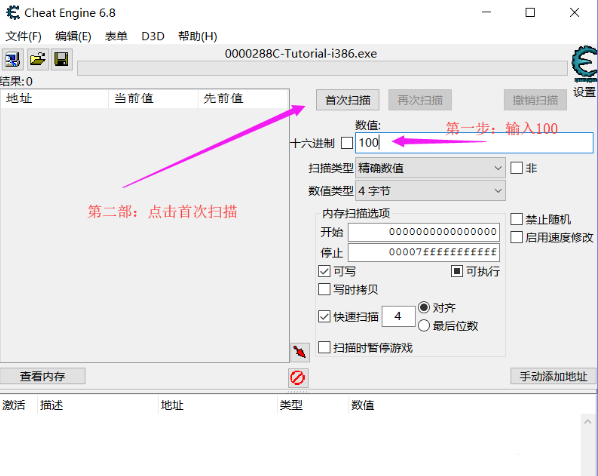Click the 当前值 column header

pos(153,99)
